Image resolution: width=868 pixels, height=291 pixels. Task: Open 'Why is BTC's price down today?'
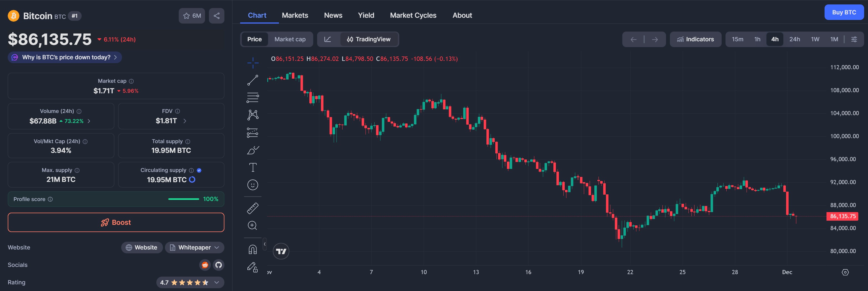66,57
